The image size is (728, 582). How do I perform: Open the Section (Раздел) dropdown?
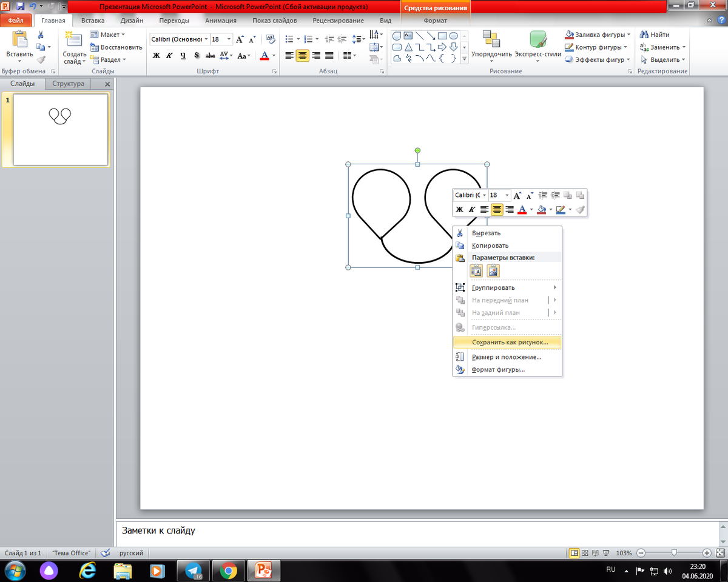(108, 59)
